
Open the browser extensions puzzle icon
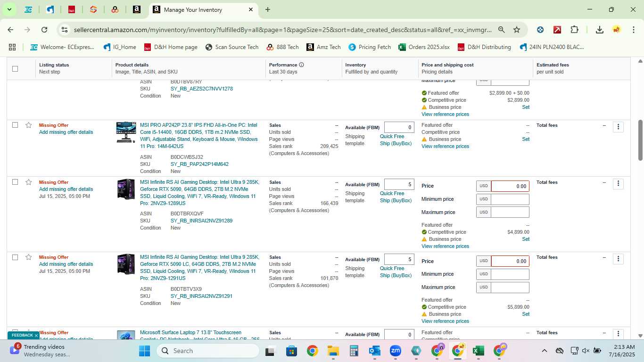(574, 30)
